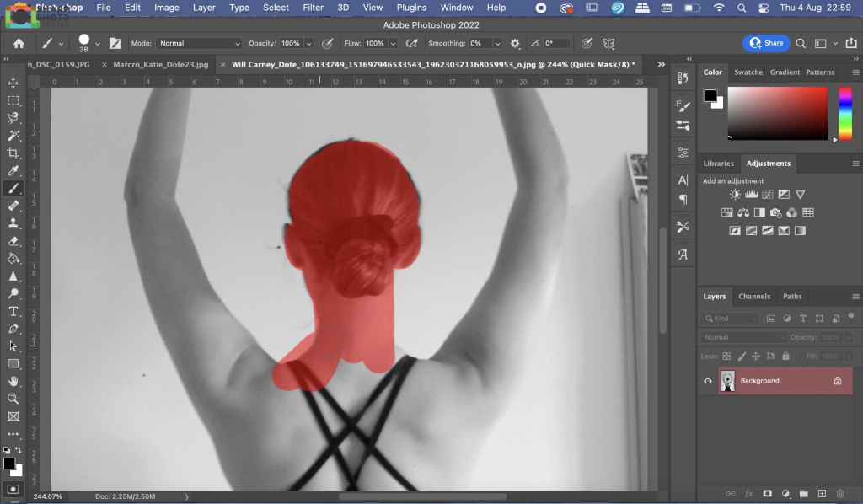This screenshot has width=863, height=504.
Task: Activate the Zoom tool
Action: (13, 399)
